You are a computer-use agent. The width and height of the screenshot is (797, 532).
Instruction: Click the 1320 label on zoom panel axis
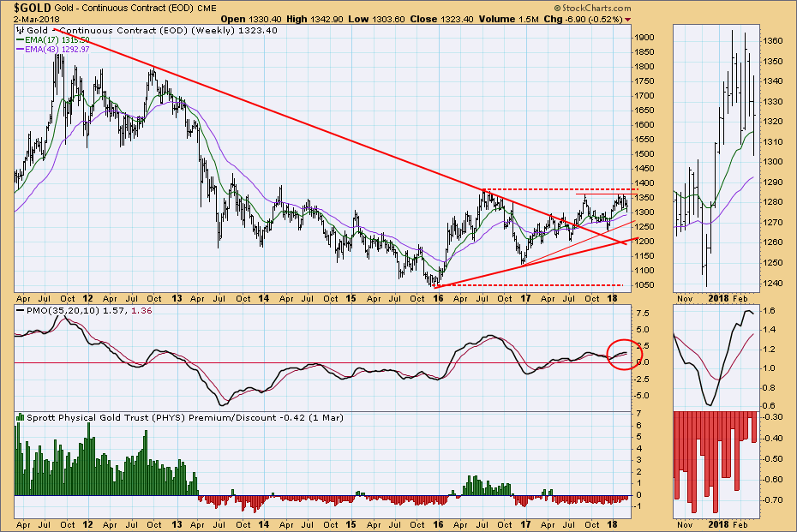point(773,122)
